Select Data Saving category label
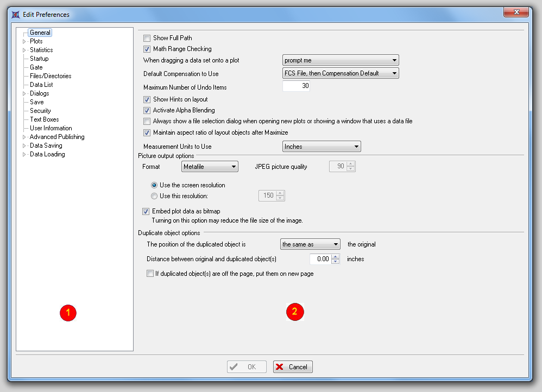 46,146
